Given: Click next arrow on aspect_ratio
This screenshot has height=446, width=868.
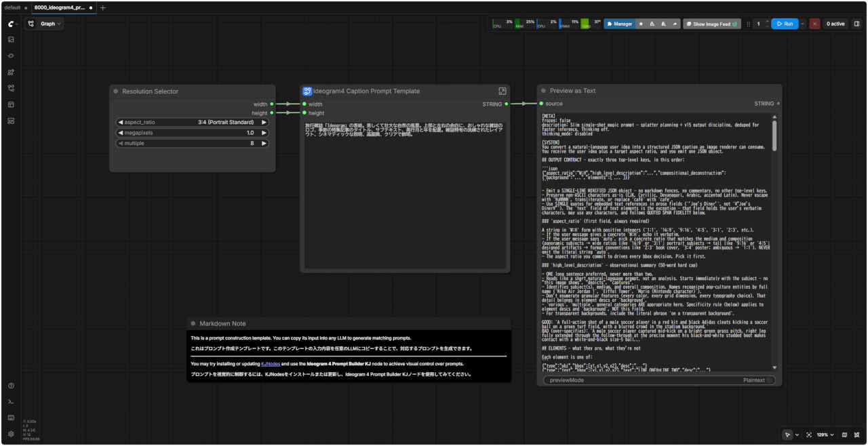Looking at the screenshot, I should click(x=264, y=123).
